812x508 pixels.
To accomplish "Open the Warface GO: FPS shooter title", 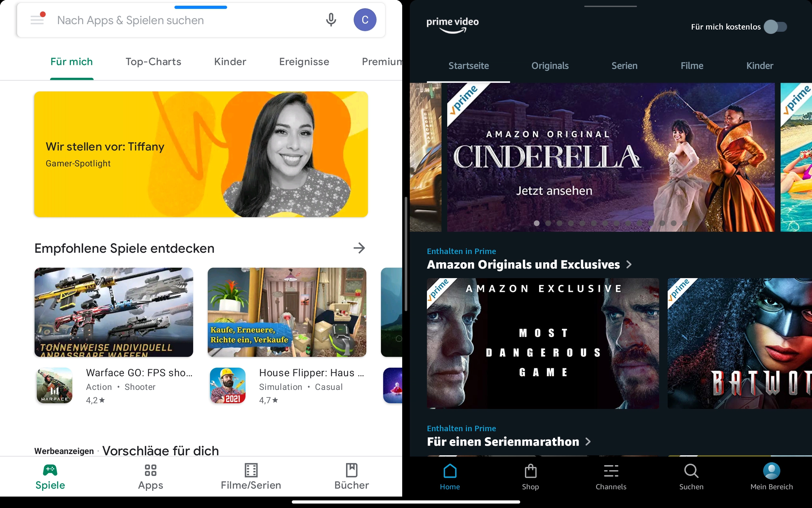I will click(139, 373).
